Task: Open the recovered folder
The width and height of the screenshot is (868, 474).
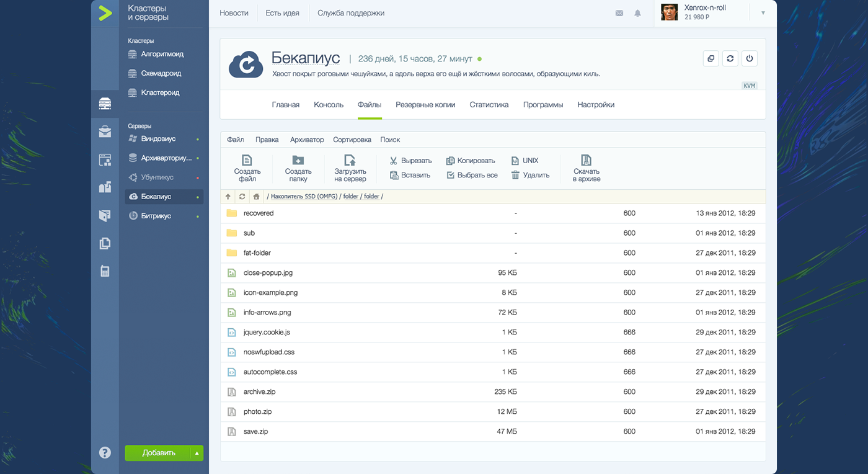Action: 258,213
